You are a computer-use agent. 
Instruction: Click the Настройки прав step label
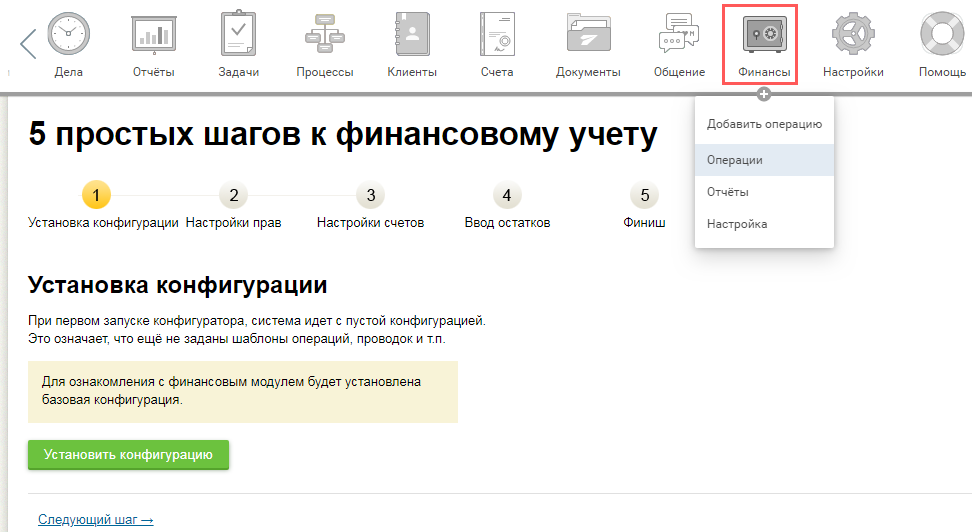coord(234,223)
